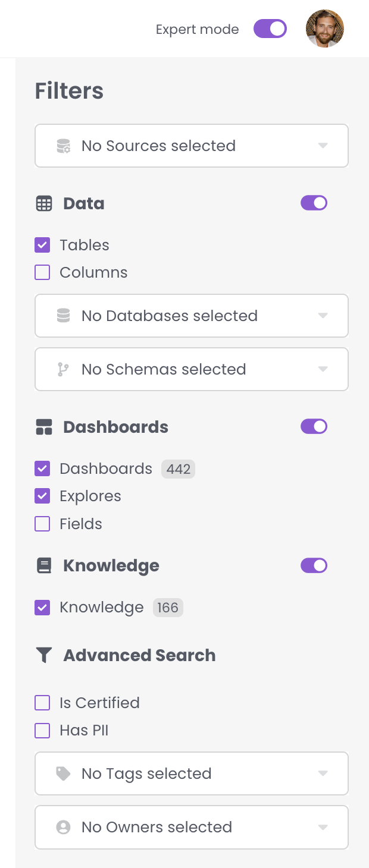Click the schema branch icon
This screenshot has height=868, width=369.
[63, 369]
